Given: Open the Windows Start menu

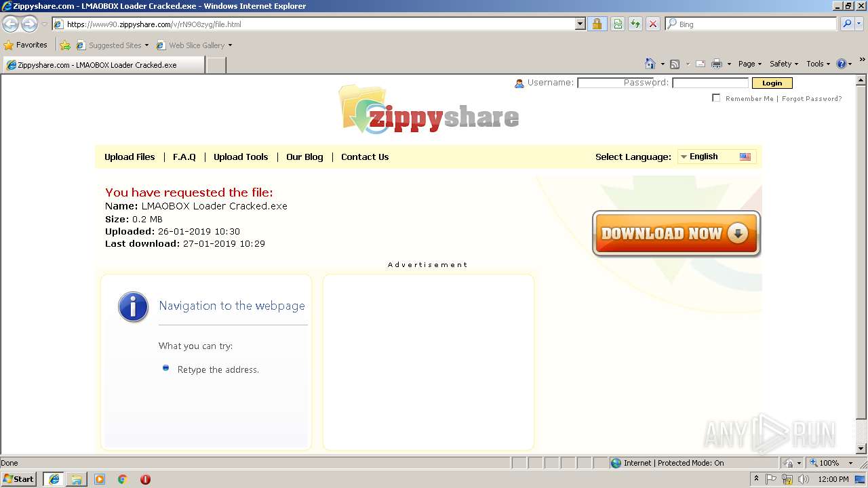Looking at the screenshot, I should pyautogui.click(x=19, y=479).
